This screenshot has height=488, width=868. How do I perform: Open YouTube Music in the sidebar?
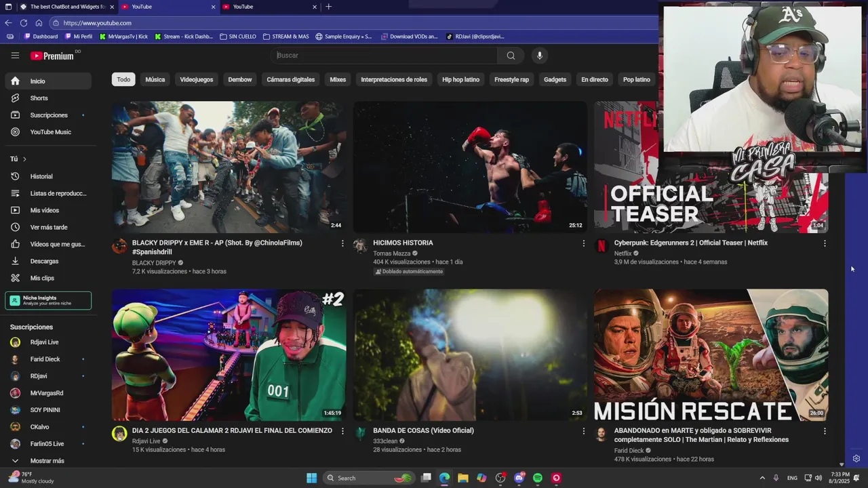48,132
